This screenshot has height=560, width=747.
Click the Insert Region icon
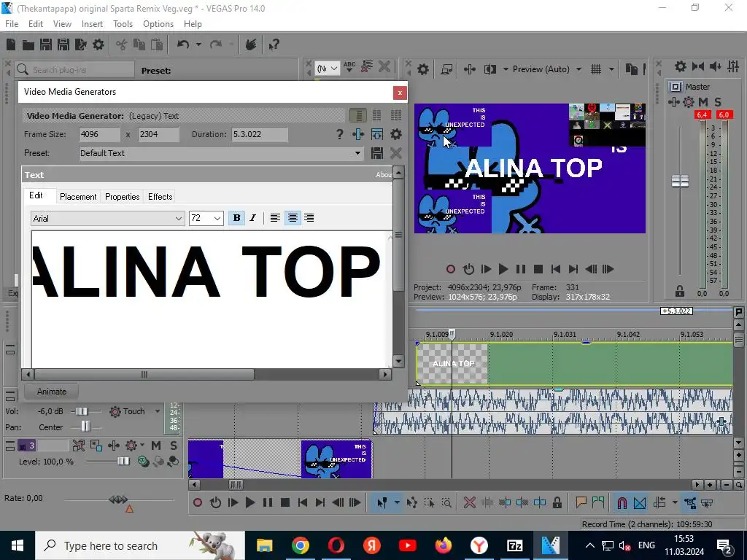tap(598, 502)
